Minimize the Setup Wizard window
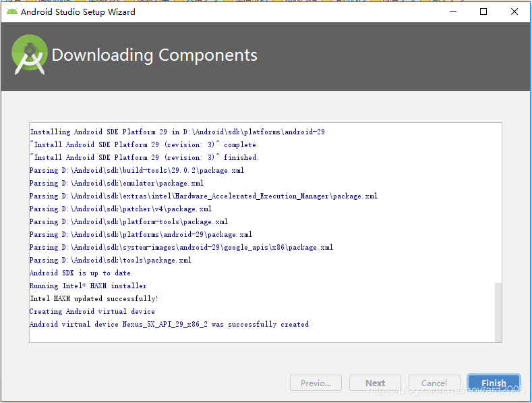 (x=453, y=12)
